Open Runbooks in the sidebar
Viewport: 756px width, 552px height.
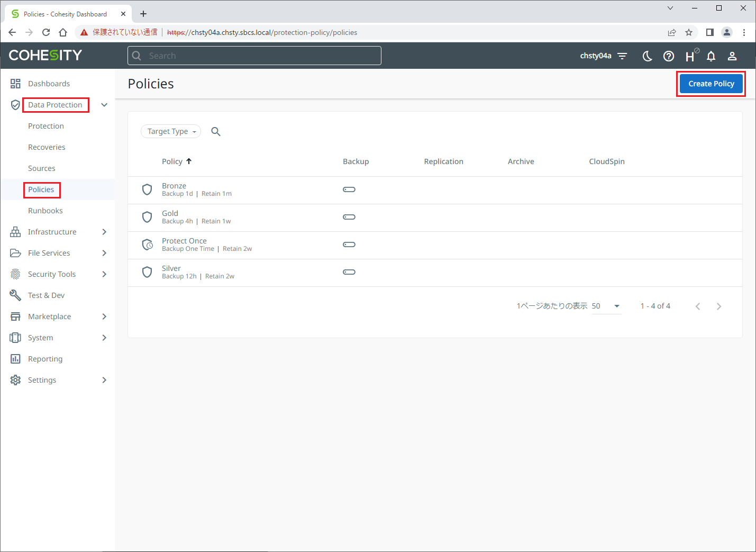click(45, 211)
